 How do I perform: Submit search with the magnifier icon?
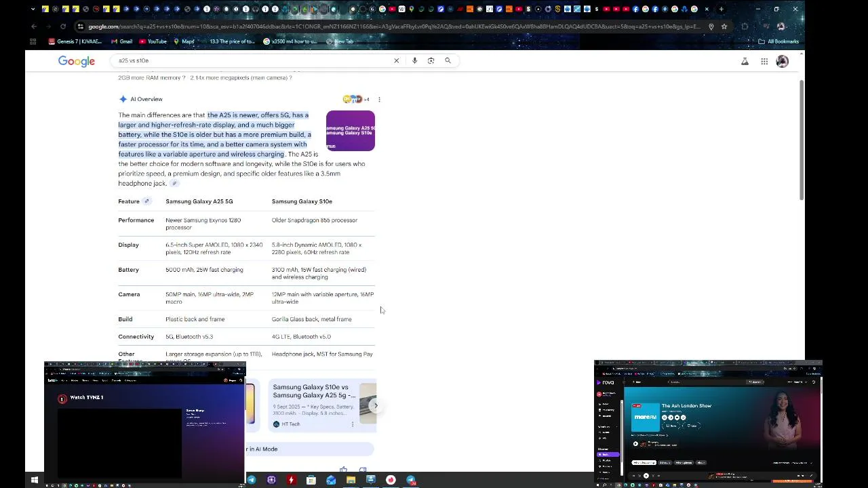[448, 60]
